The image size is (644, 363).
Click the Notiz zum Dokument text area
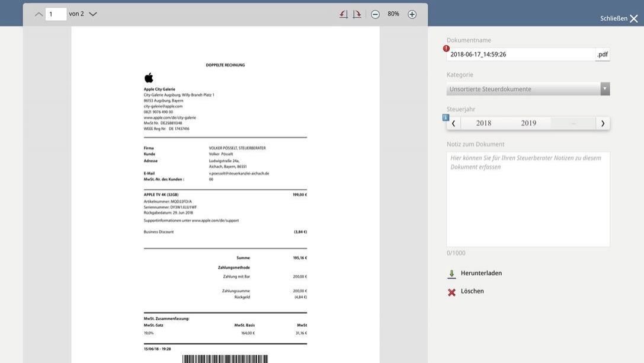528,199
